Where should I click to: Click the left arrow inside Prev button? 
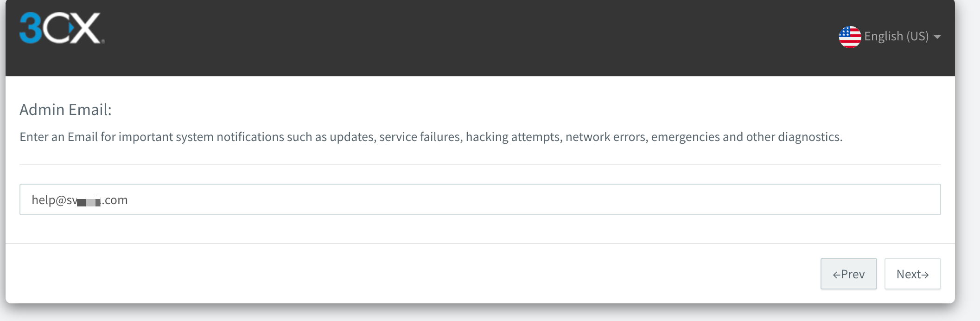coord(836,275)
